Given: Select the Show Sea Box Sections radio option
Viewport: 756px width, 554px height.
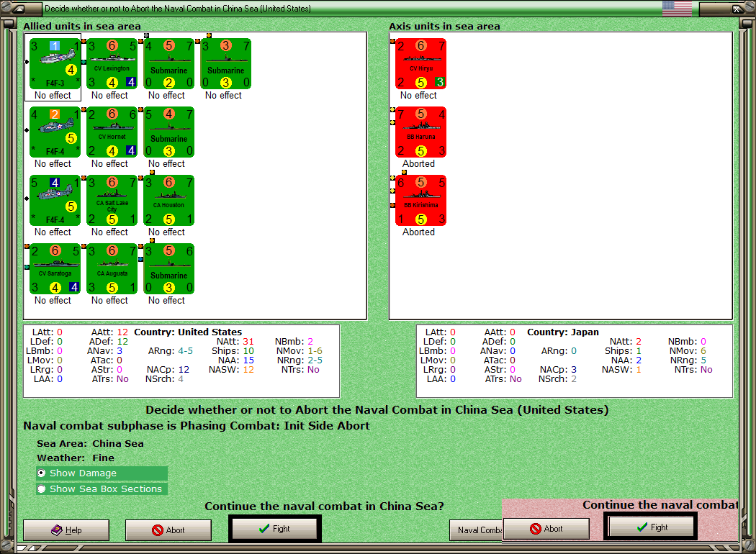Looking at the screenshot, I should tap(102, 489).
